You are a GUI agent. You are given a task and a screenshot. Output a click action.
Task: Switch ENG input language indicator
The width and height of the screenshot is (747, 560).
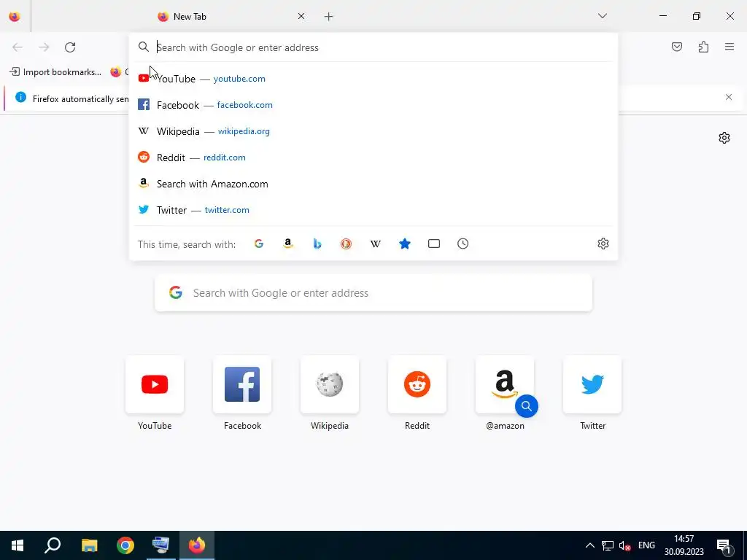click(646, 545)
